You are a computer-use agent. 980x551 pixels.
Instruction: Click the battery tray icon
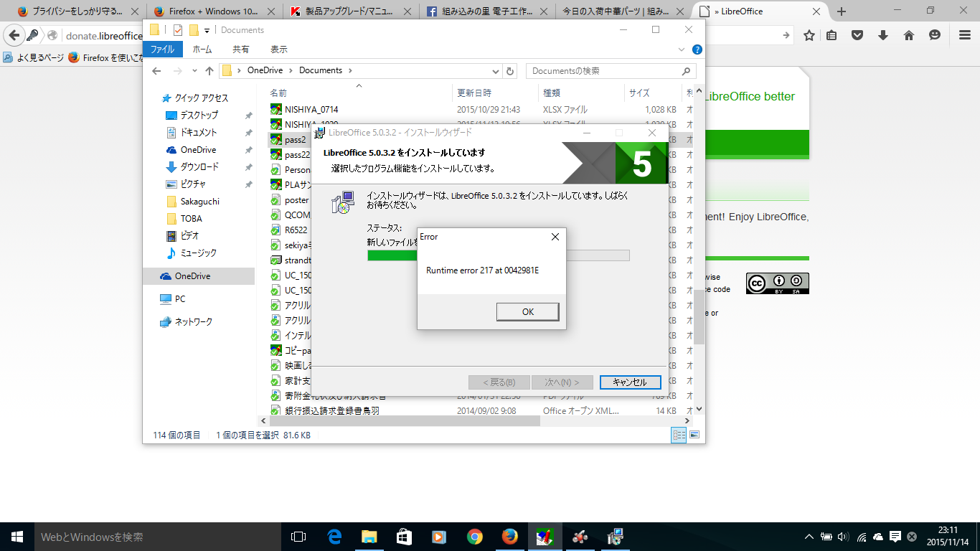[x=826, y=537]
